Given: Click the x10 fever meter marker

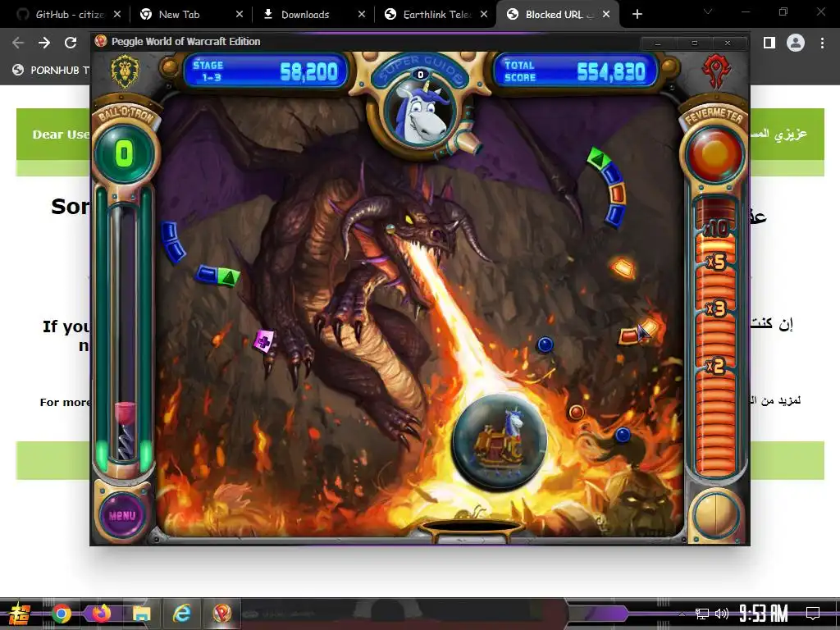Looking at the screenshot, I should click(716, 229).
